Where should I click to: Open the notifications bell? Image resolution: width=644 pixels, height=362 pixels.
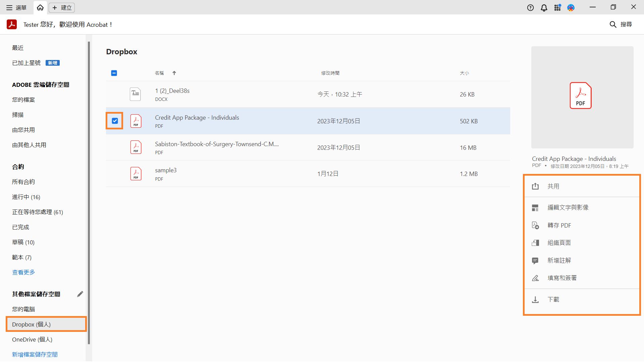point(544,8)
